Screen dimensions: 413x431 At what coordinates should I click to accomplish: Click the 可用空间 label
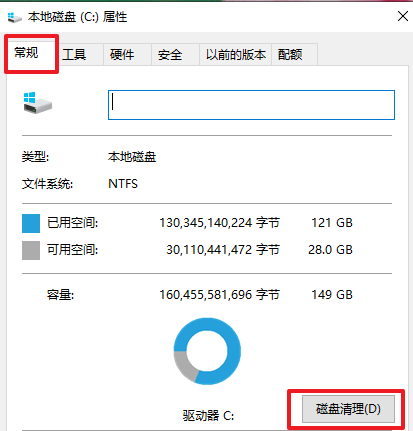(72, 250)
